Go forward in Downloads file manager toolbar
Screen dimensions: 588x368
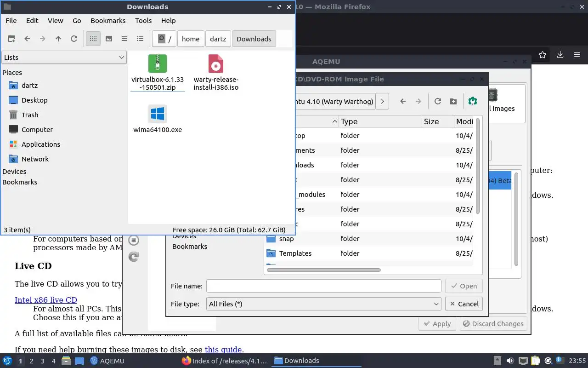click(43, 39)
